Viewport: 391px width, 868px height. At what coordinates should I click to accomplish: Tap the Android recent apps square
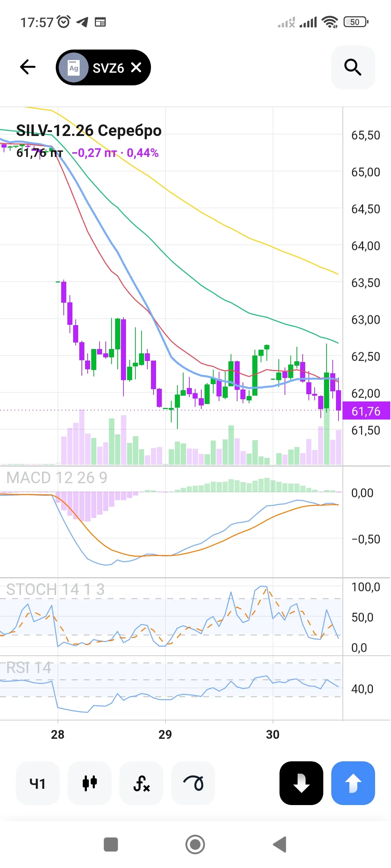pos(111,844)
